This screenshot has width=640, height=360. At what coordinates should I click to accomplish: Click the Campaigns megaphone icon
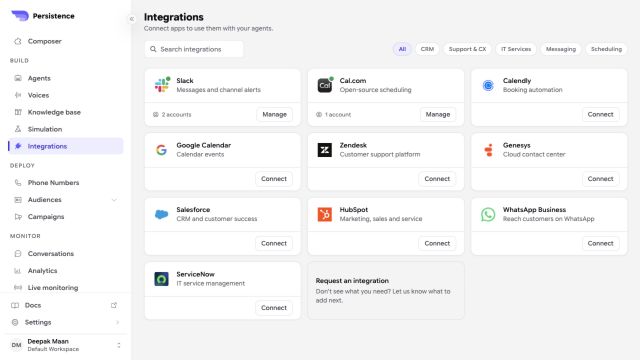tap(18, 217)
